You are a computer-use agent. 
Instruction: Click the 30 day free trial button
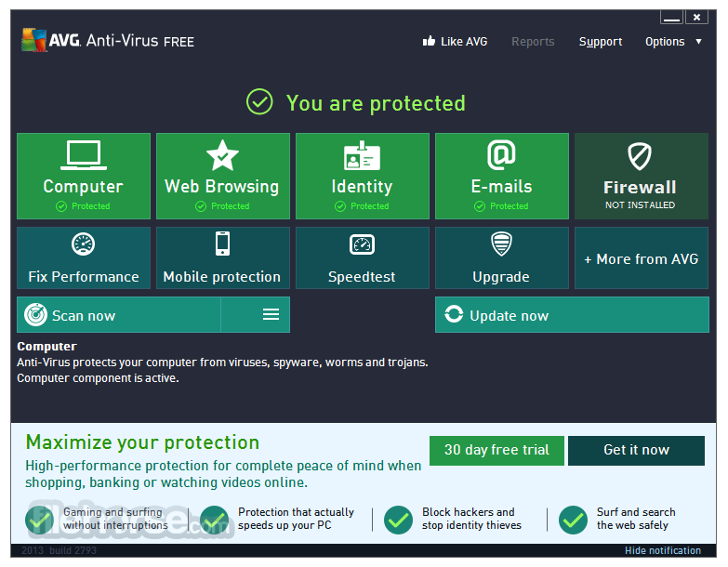[496, 450]
